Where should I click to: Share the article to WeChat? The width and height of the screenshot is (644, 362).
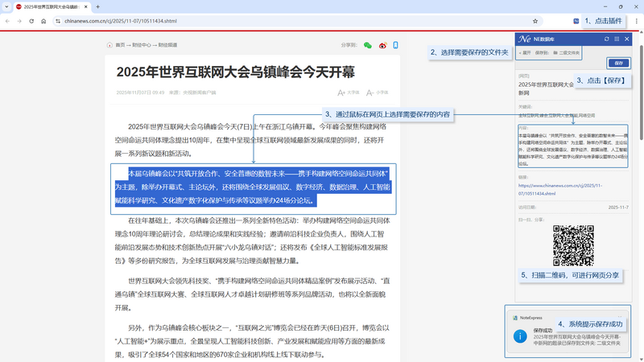pyautogui.click(x=368, y=45)
